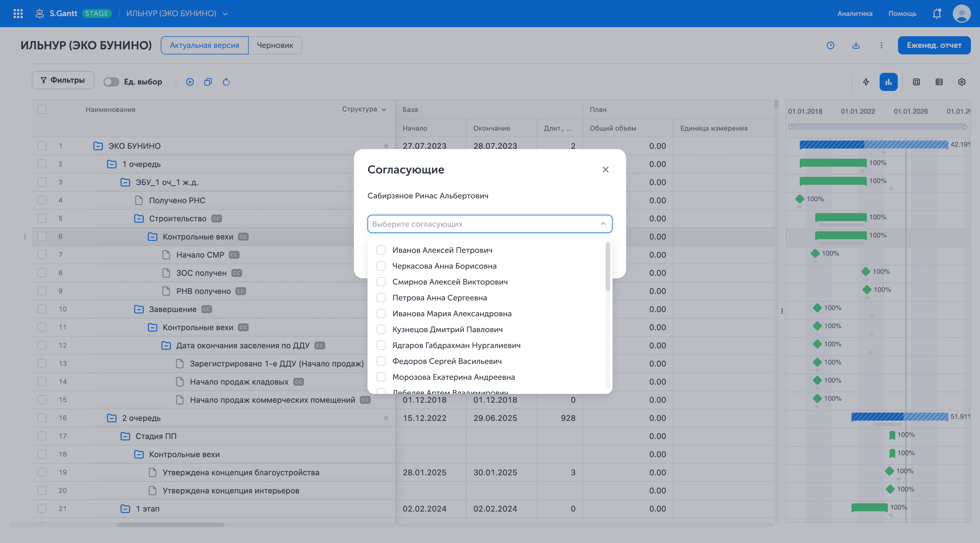The width and height of the screenshot is (980, 543).
Task: Click the copy rows icon
Action: (x=208, y=82)
